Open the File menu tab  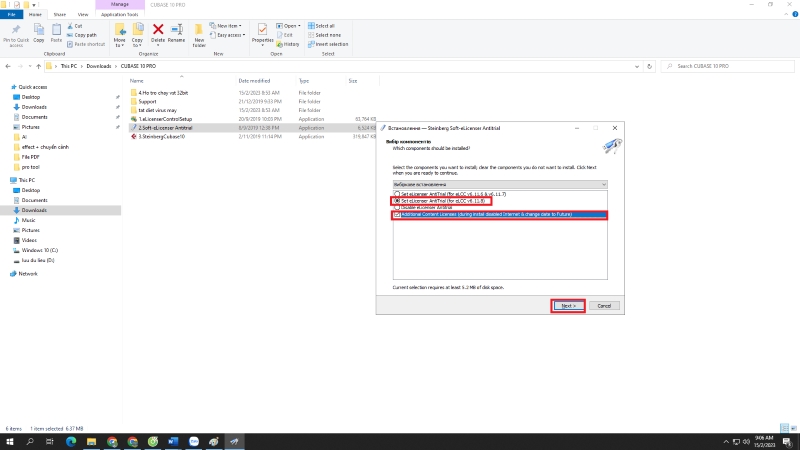11,14
